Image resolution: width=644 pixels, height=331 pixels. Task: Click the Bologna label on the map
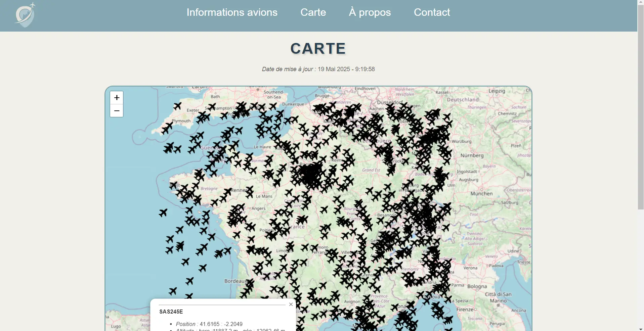click(477, 286)
